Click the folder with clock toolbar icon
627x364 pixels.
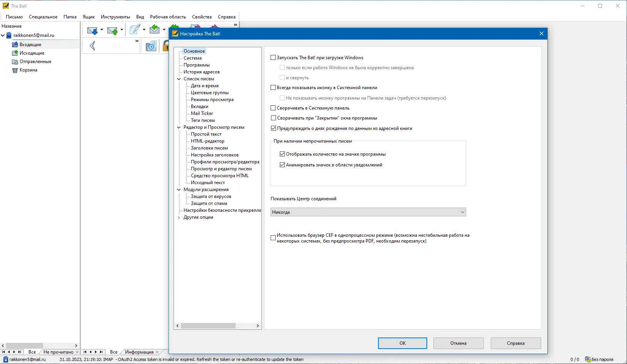[x=151, y=46]
